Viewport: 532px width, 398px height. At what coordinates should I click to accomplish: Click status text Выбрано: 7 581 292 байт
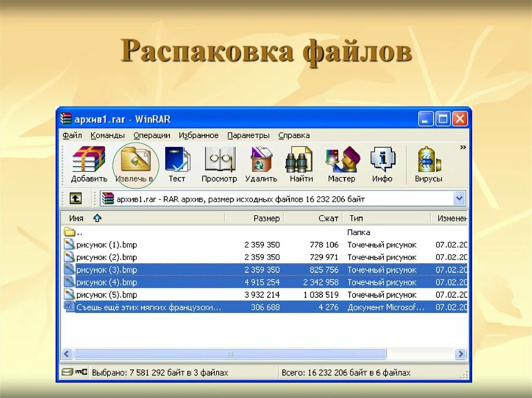[160, 373]
